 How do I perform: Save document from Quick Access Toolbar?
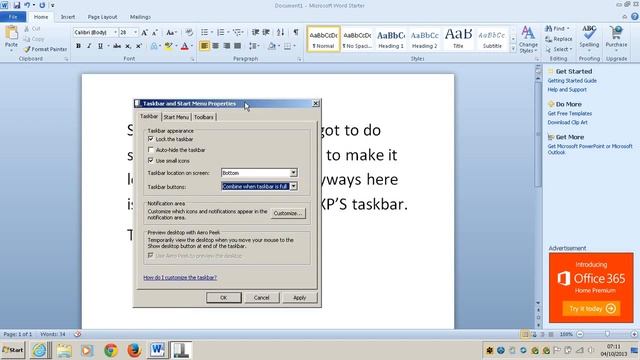[17, 5]
